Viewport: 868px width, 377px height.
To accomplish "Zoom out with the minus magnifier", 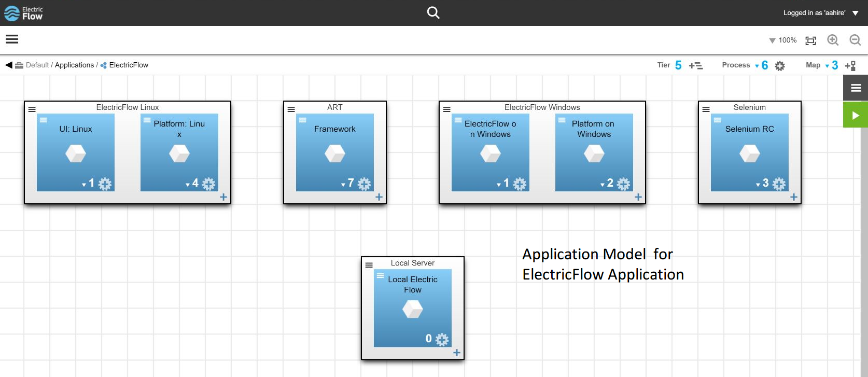I will pyautogui.click(x=855, y=40).
